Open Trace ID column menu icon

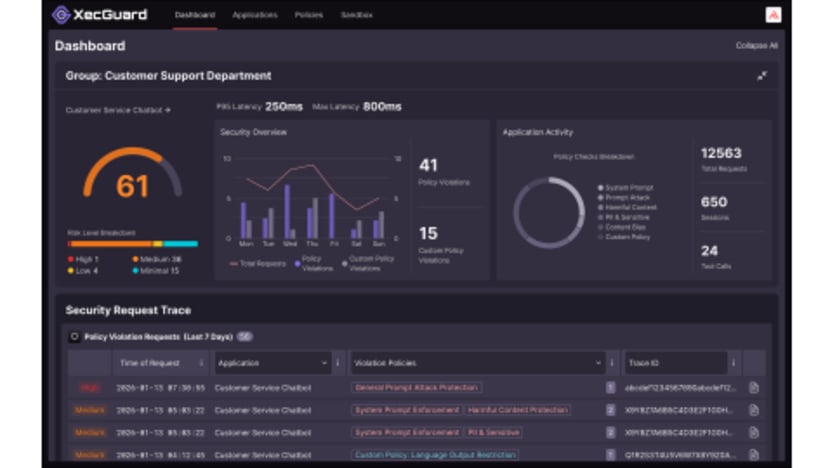coord(733,363)
